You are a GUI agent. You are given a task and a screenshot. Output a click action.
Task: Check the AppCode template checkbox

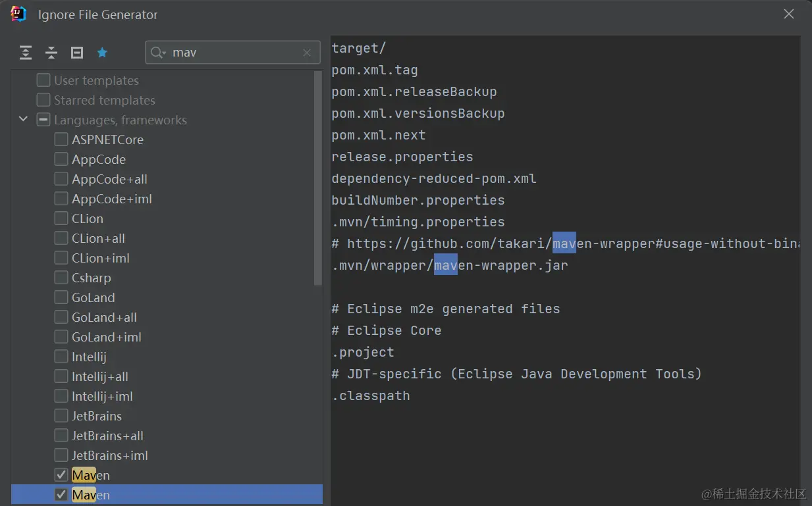[61, 159]
